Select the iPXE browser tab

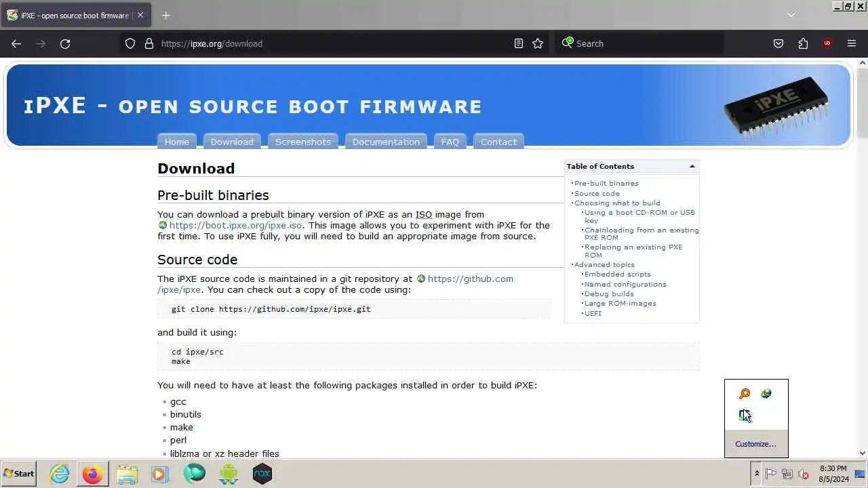click(75, 15)
